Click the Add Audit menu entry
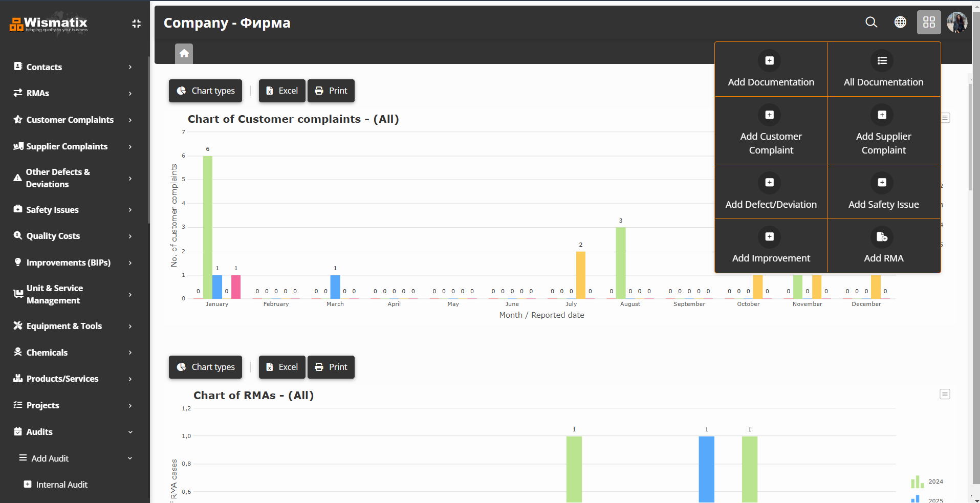The width and height of the screenshot is (980, 503). click(x=50, y=458)
